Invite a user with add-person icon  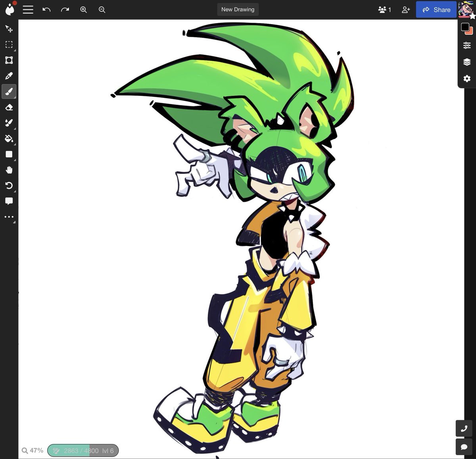[x=405, y=10]
